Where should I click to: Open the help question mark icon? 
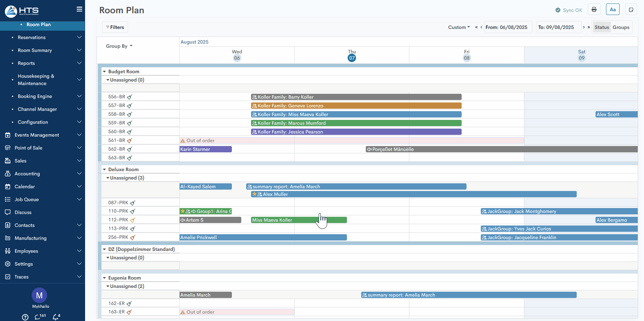pos(25,317)
